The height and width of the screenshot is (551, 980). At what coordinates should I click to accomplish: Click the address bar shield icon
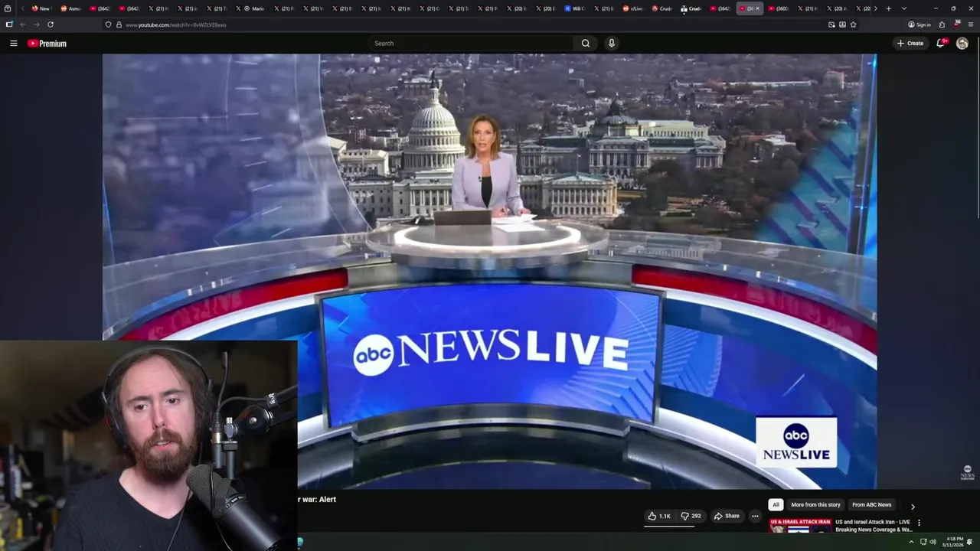pyautogui.click(x=108, y=24)
